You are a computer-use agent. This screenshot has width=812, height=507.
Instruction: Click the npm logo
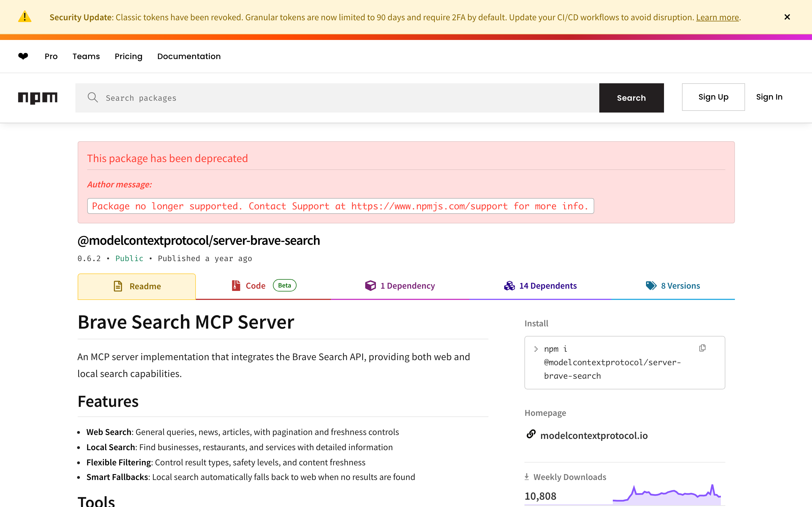tap(37, 98)
